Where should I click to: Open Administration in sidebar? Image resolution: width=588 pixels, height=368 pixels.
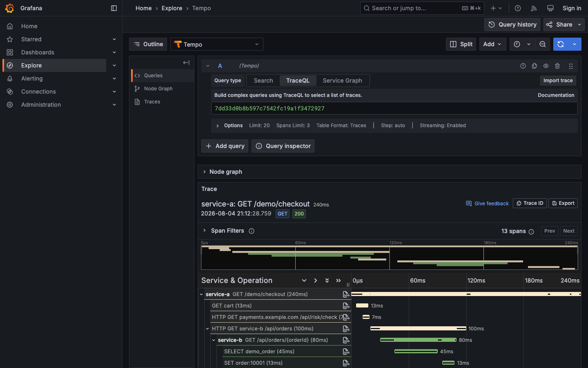point(41,105)
